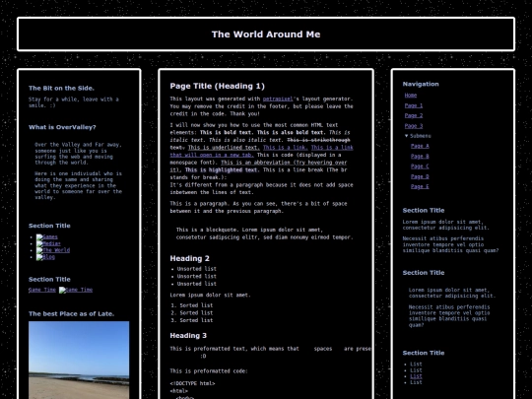Open The World link in left sidebar
This screenshot has width=532, height=399.
(x=56, y=250)
